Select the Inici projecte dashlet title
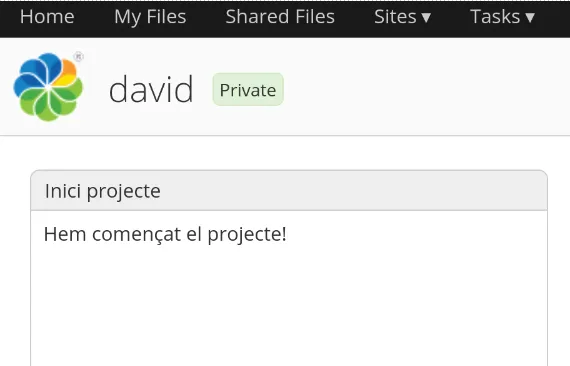The image size is (570, 366). pos(103,191)
